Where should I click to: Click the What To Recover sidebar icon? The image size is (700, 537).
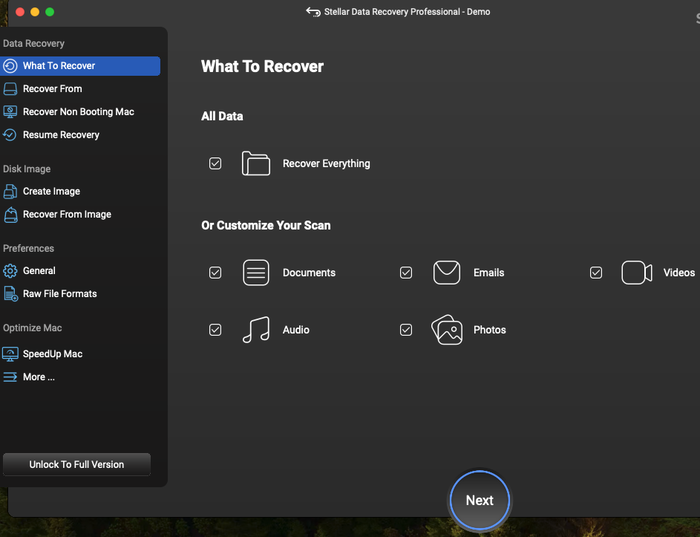click(10, 66)
